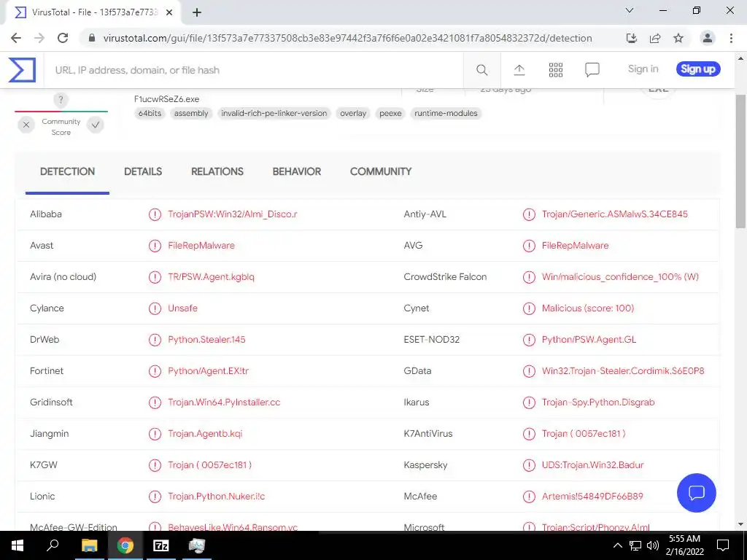The width and height of the screenshot is (747, 560).
Task: Open the Chrome profile avatar icon
Action: 708,38
